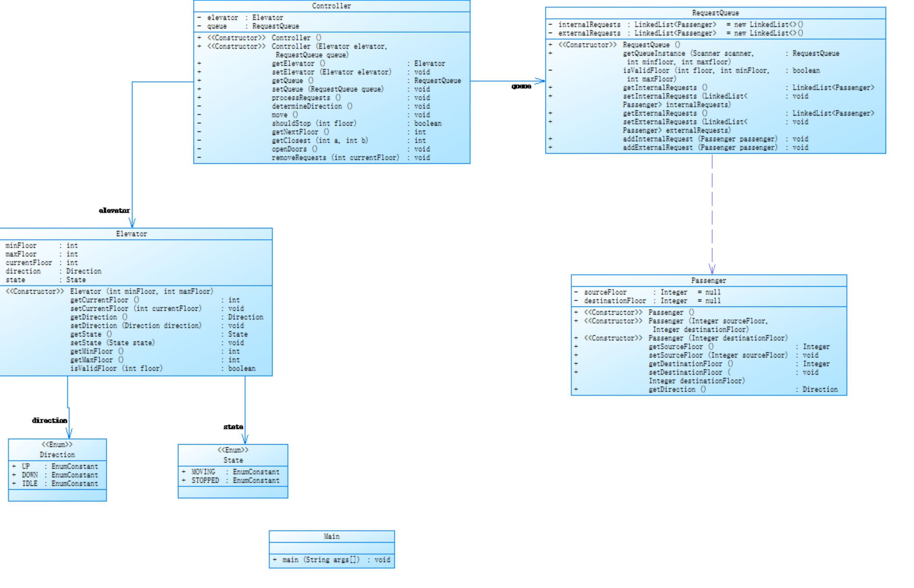Click the Main class title

tap(331, 536)
